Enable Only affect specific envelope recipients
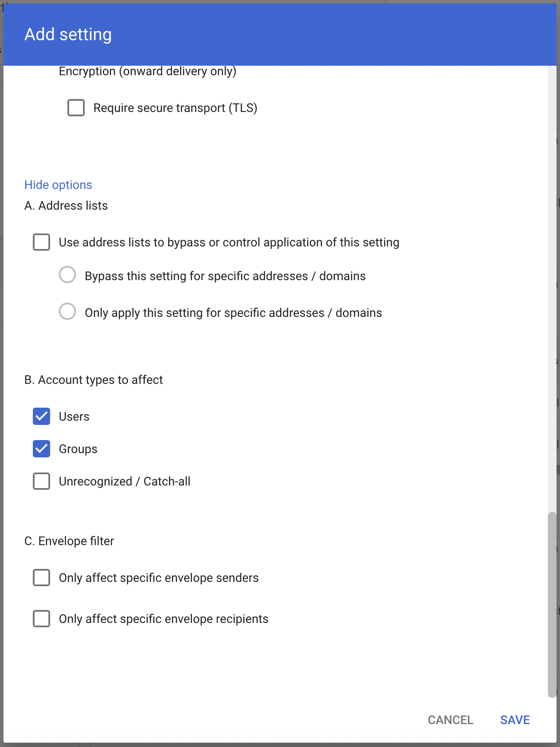 (41, 619)
